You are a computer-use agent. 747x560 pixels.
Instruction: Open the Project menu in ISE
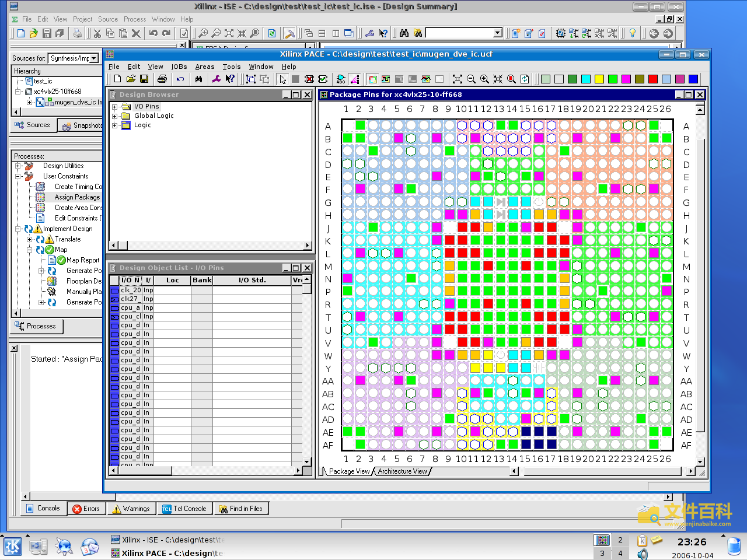click(x=83, y=19)
